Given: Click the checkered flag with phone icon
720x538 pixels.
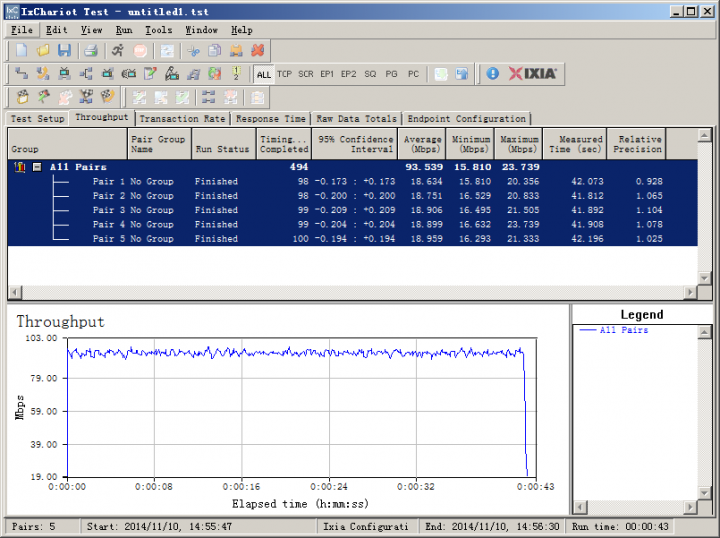Looking at the screenshot, I should pos(107,97).
